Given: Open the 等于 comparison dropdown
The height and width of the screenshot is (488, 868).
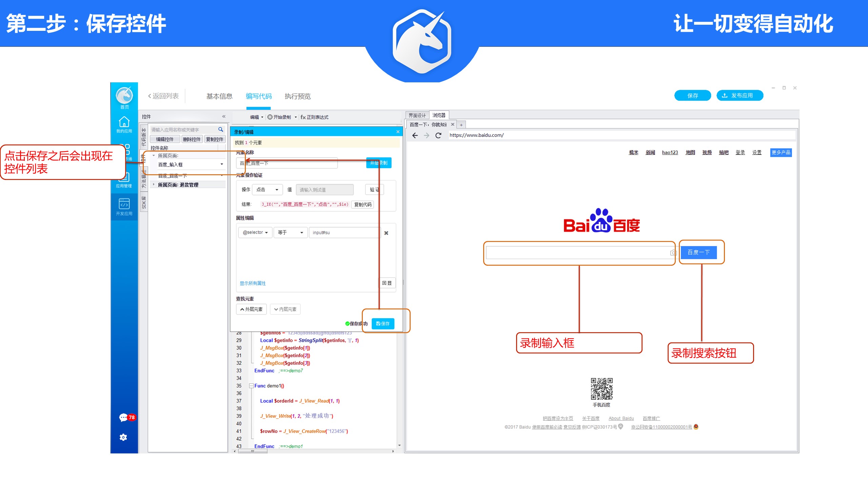Looking at the screenshot, I should [290, 232].
